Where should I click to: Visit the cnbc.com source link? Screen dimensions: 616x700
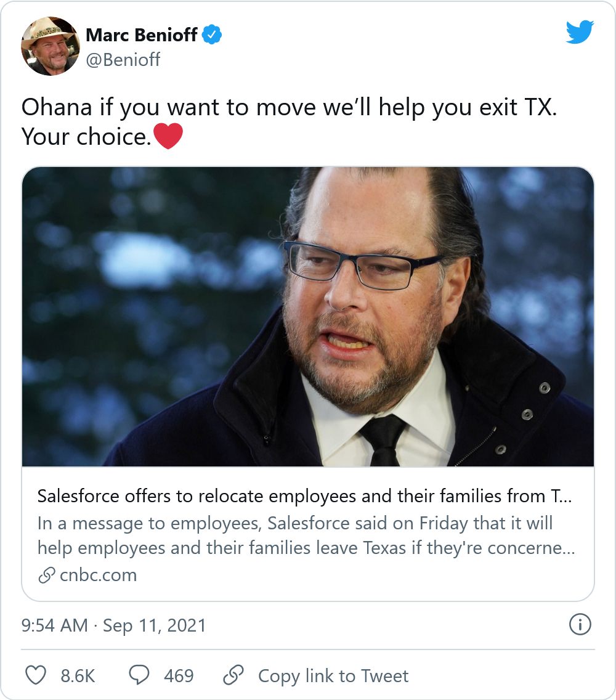point(99,576)
